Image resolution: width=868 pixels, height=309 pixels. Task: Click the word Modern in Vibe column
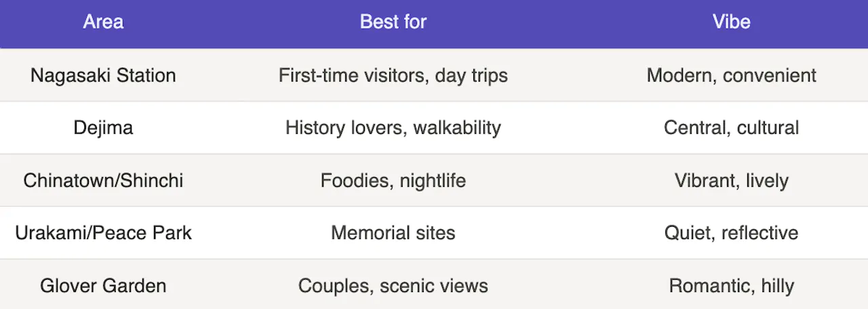pyautogui.click(x=680, y=75)
